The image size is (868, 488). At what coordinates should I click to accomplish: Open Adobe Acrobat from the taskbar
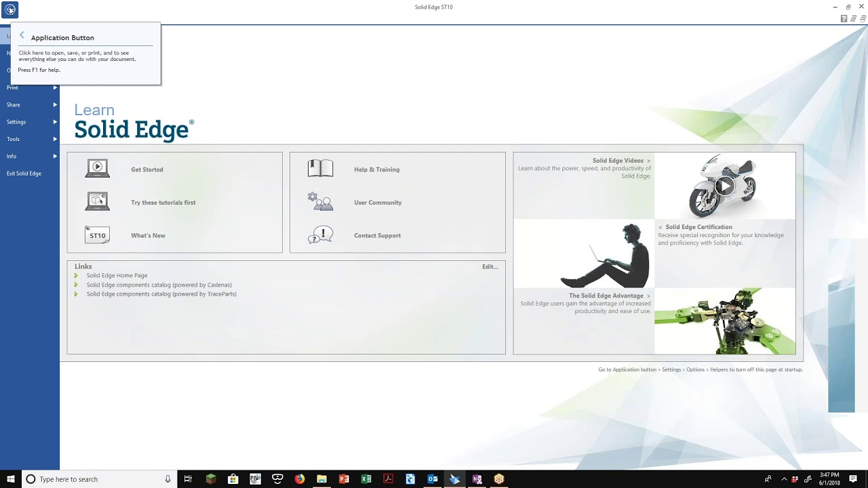[388, 479]
